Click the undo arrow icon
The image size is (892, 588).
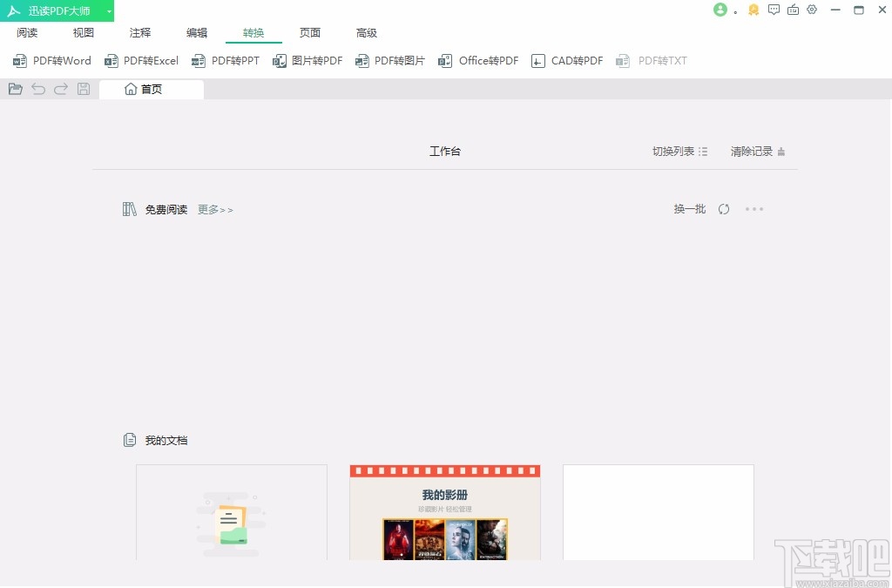point(37,88)
